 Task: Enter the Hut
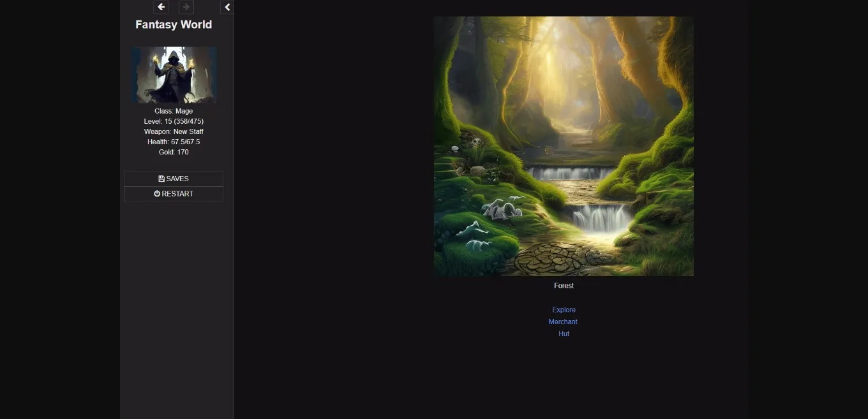tap(564, 333)
